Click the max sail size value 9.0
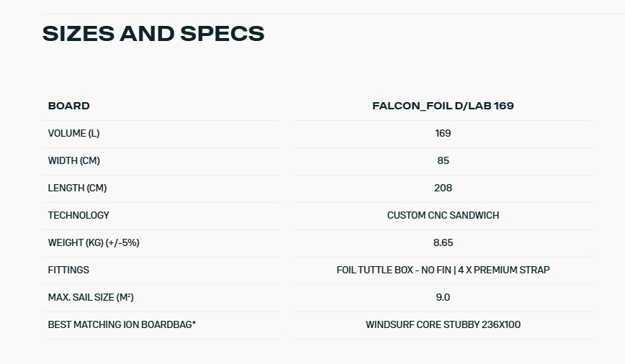This screenshot has width=625, height=364. pos(443,297)
